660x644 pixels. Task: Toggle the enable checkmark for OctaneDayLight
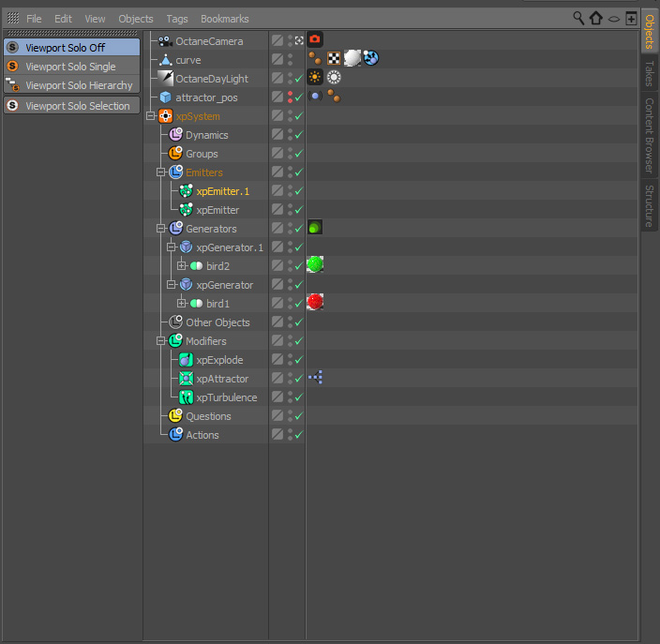299,79
